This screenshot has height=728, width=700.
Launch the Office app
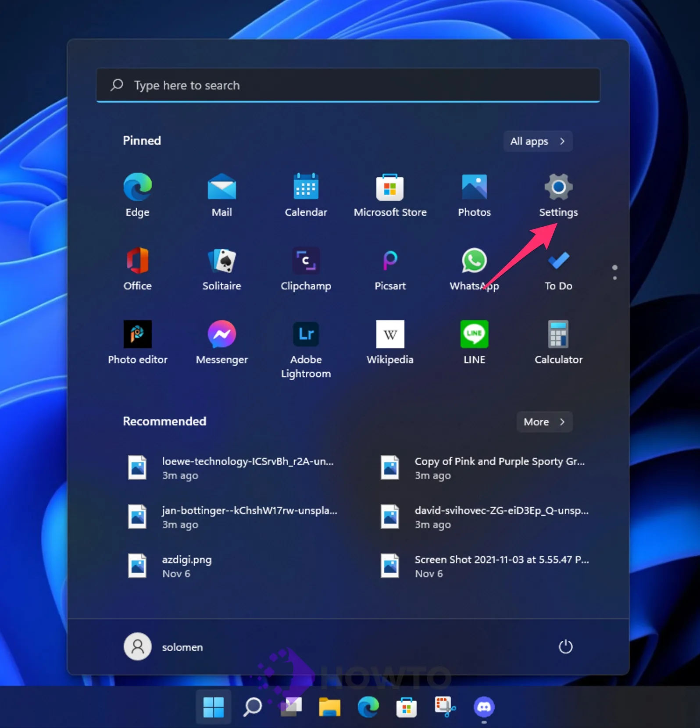[138, 269]
